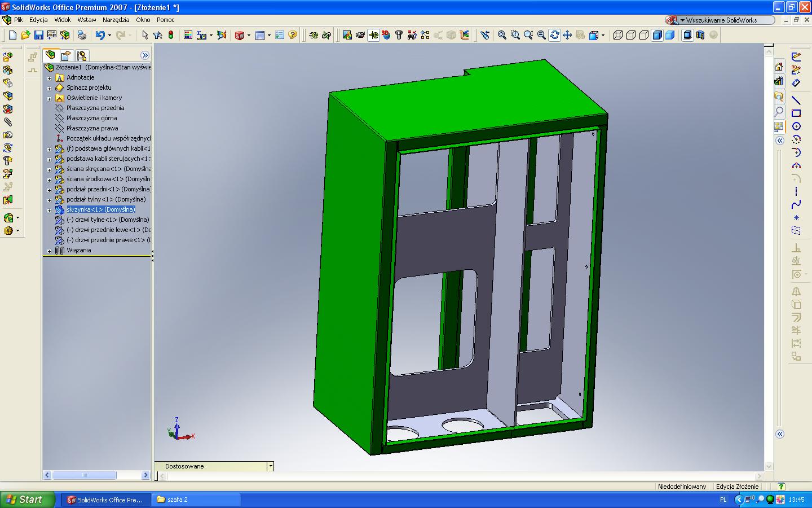The image size is (812, 508).
Task: Click the Zoom to Fit magnifier
Action: [502, 35]
